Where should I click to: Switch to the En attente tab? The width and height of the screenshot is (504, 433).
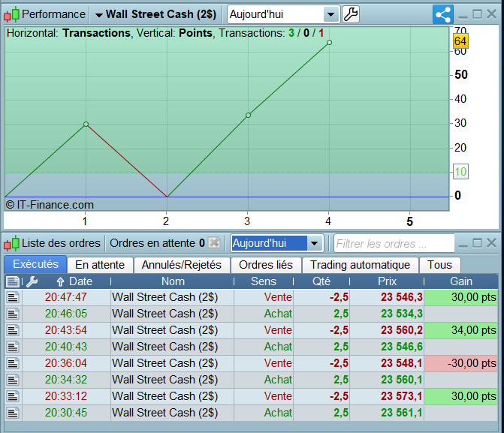100,265
